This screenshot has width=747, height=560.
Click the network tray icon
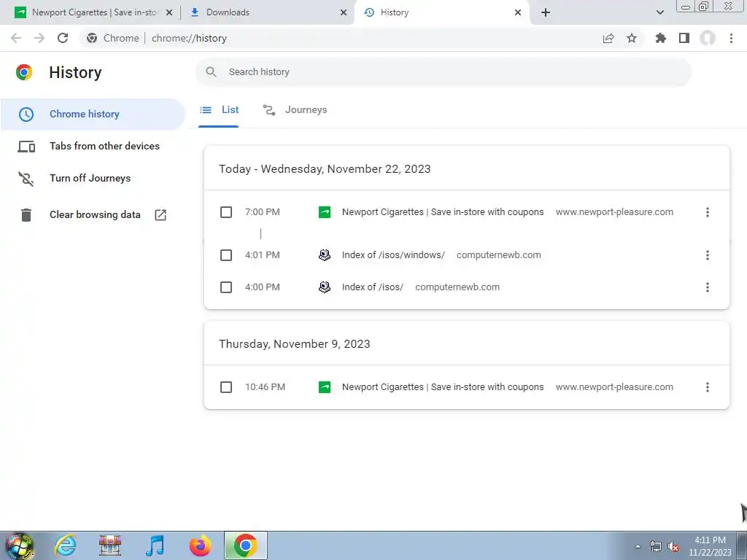tap(656, 547)
